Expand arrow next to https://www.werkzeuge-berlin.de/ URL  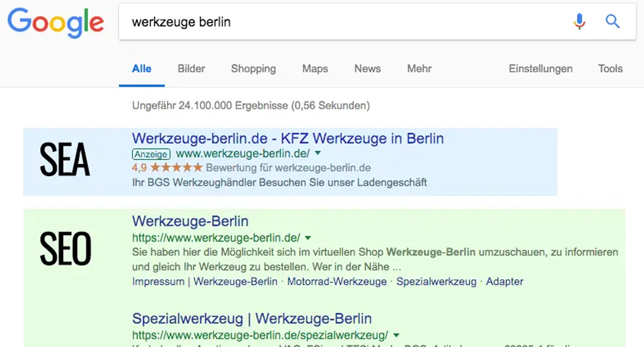[x=308, y=237]
